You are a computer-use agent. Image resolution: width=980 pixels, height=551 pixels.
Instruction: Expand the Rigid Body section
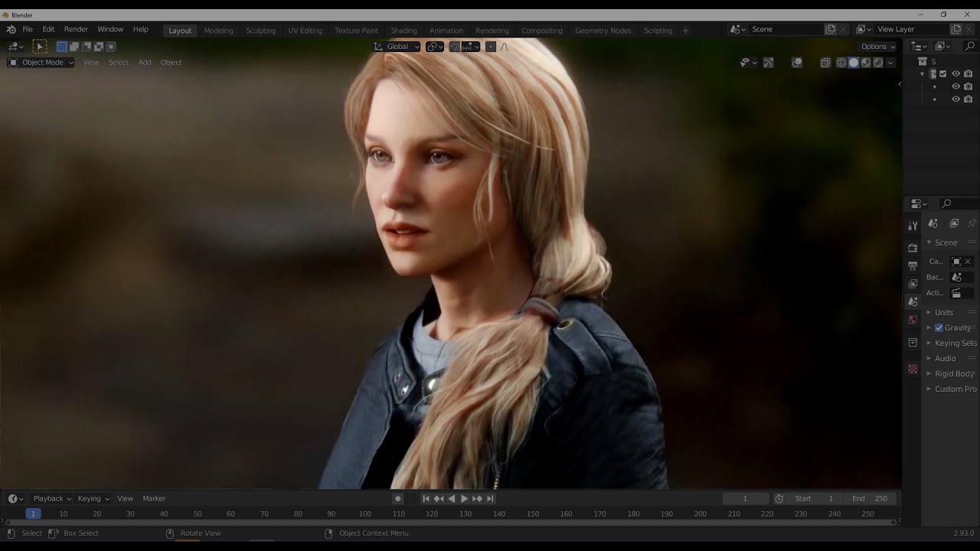(x=952, y=373)
